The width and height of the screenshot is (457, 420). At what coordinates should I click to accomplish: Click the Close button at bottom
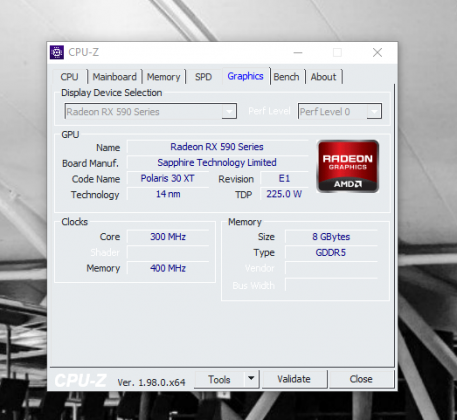pos(361,379)
